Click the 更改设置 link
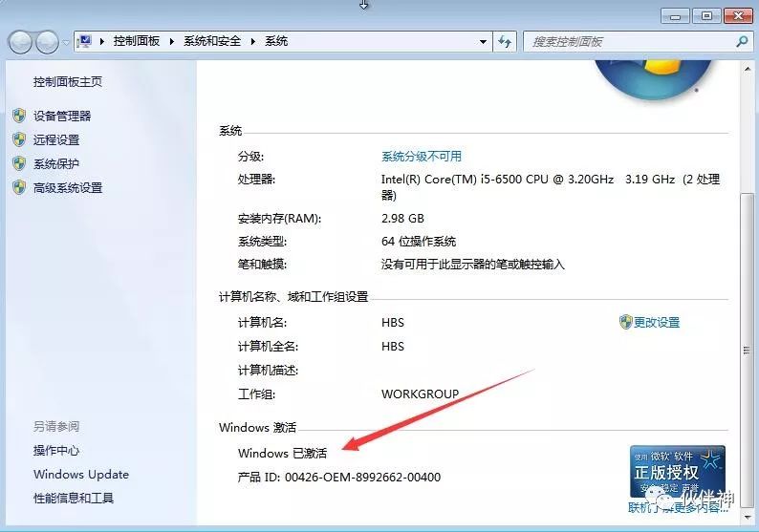Image resolution: width=759 pixels, height=532 pixels. 657,322
